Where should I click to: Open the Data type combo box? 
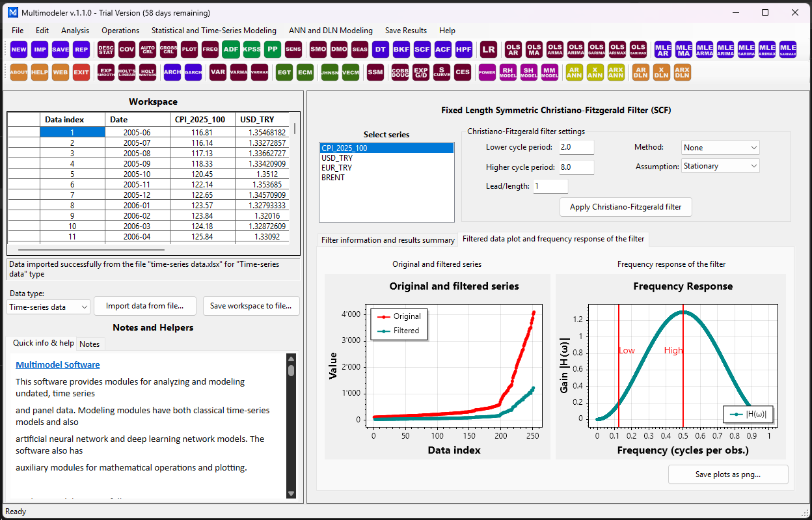[49, 307]
